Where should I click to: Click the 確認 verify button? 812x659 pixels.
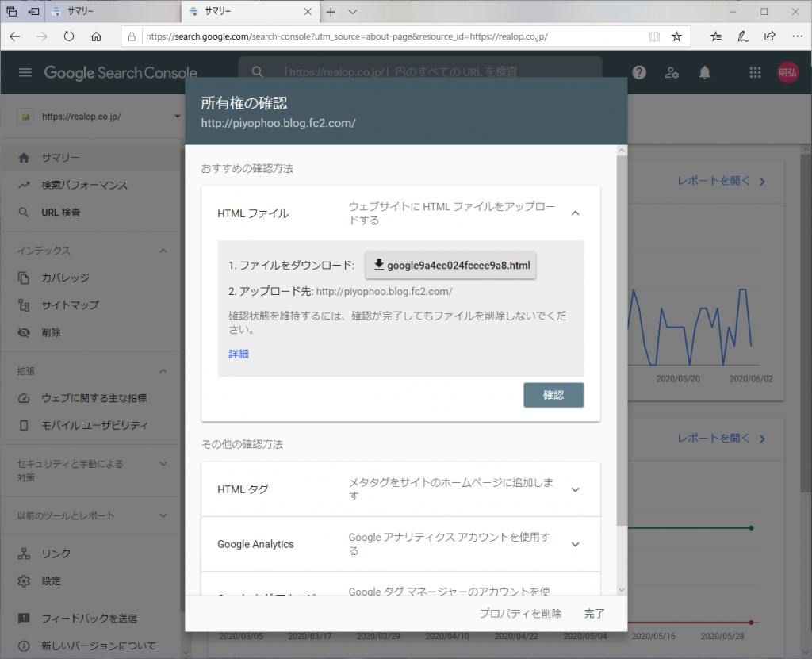coord(553,395)
